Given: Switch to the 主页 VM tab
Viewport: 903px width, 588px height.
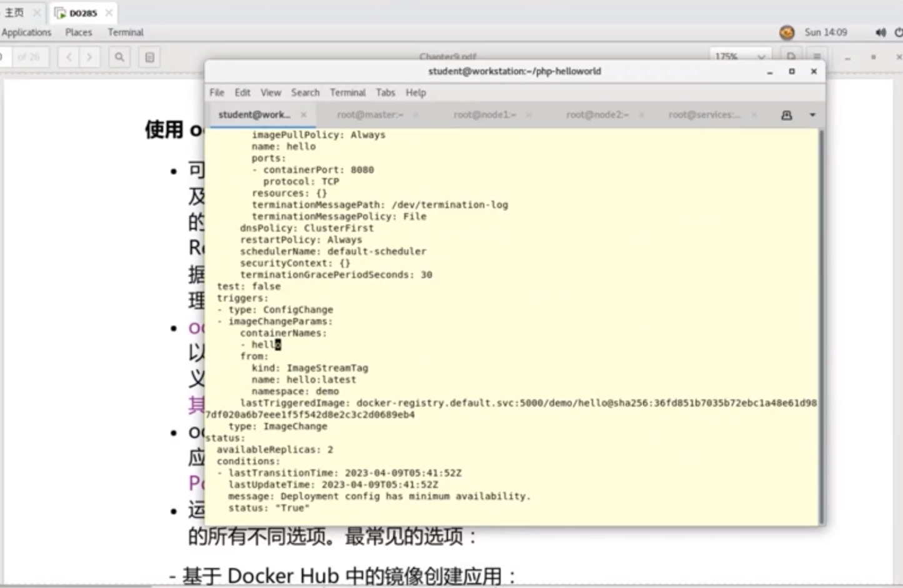Looking at the screenshot, I should tap(14, 12).
